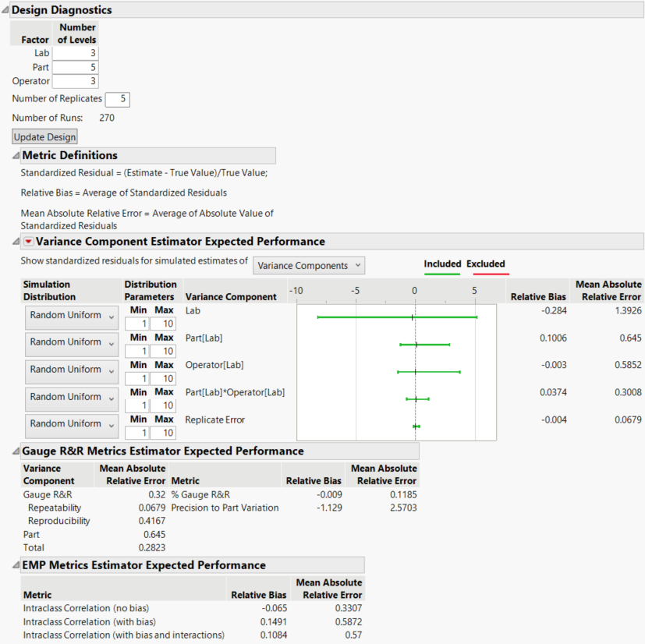Select the Number of Replicates input field

point(118,99)
